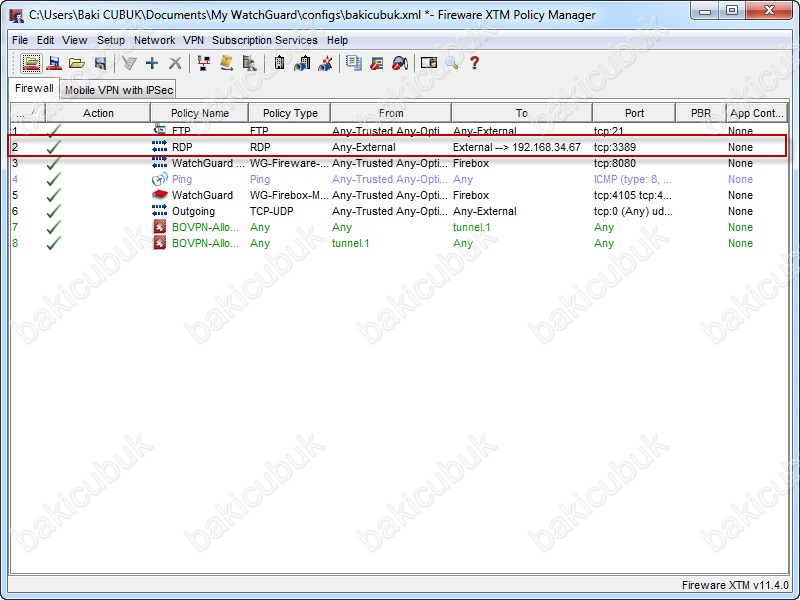Click the RDP policy row icon
The width and height of the screenshot is (800, 600).
coord(160,147)
